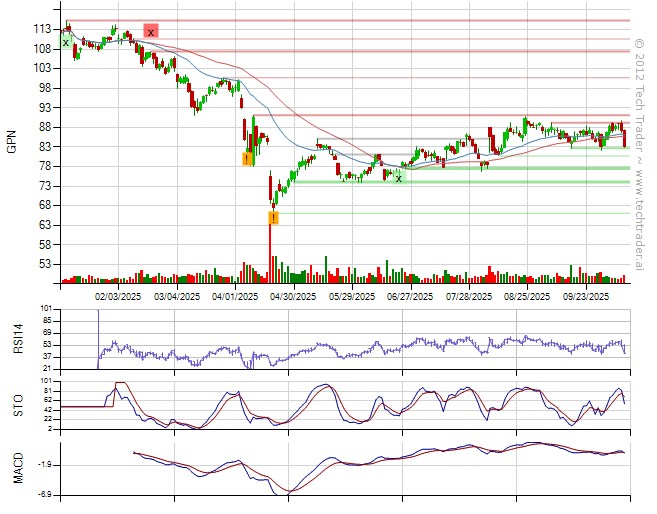Click the 53 price axis label
Viewport: 657px width, 514px height.
coord(45,264)
